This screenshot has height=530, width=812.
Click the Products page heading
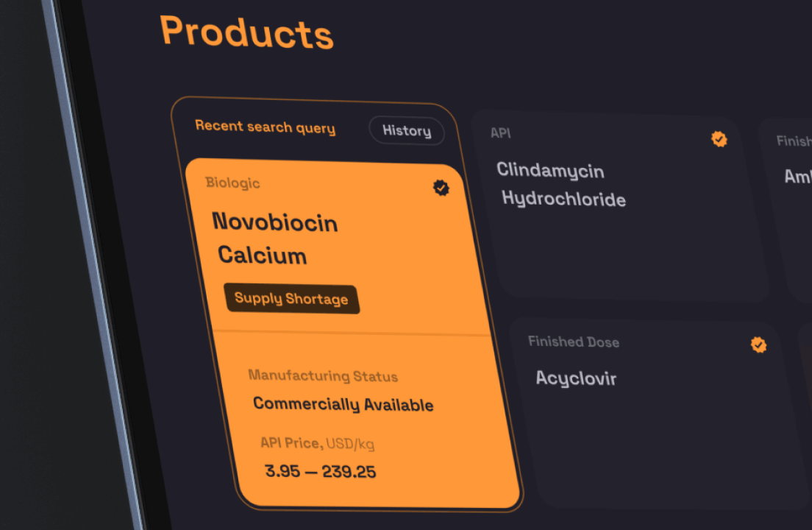tap(246, 32)
